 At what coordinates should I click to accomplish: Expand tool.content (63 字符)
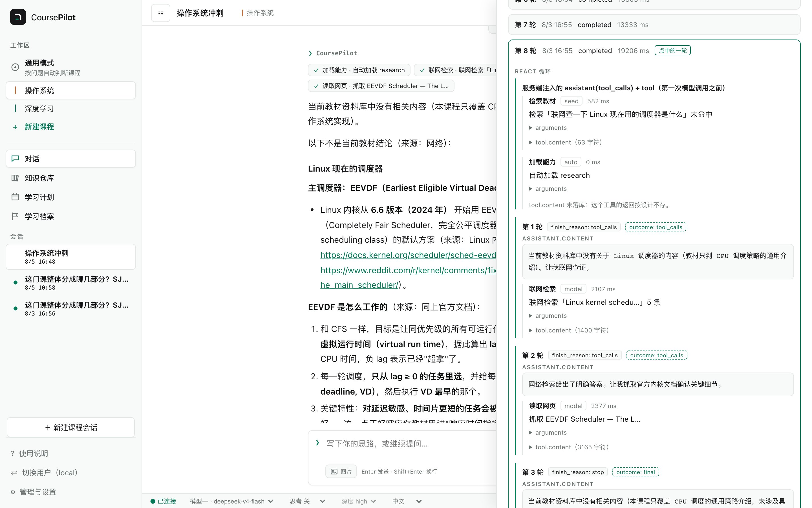coord(566,143)
